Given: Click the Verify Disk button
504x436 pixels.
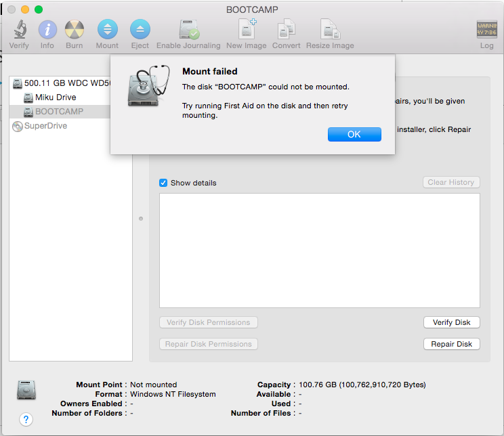Looking at the screenshot, I should pos(451,322).
